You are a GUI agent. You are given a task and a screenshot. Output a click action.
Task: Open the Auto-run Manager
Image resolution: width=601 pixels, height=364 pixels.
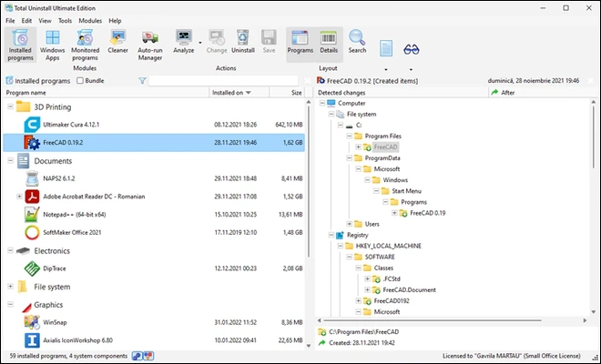[x=150, y=42]
